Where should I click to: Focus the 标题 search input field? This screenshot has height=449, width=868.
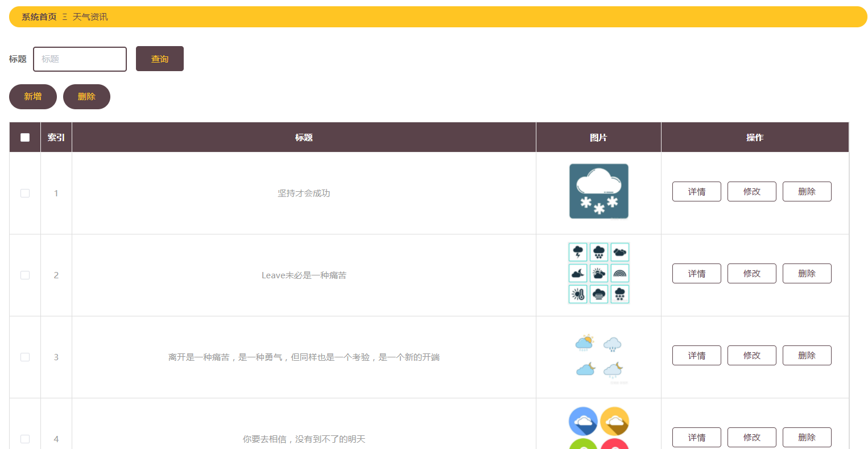[80, 59]
